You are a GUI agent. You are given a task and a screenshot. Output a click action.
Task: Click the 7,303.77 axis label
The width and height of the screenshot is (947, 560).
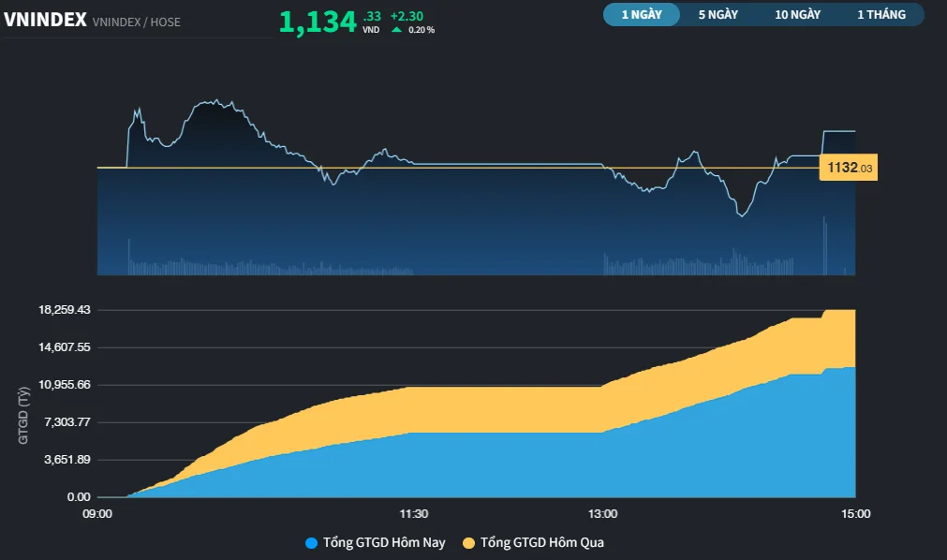coord(67,422)
